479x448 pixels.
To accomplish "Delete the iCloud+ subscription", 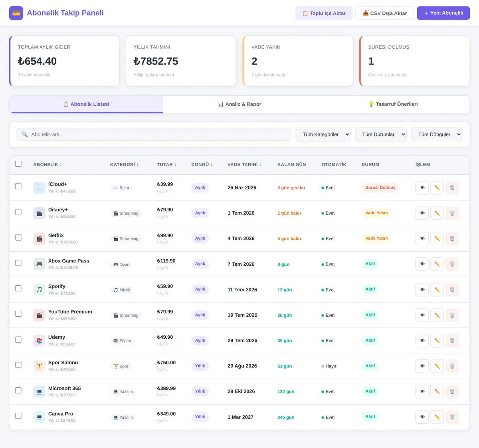I will tap(452, 187).
